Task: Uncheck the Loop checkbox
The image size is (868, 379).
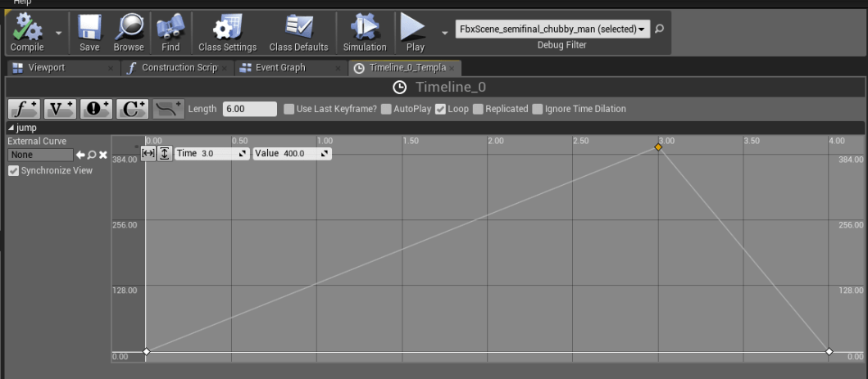Action: pyautogui.click(x=441, y=109)
